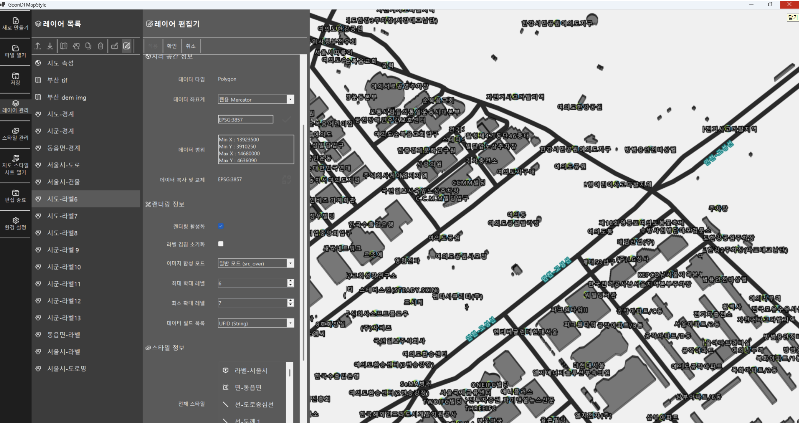
Task: Click the layer icon of 시도-경계 row
Action: 38,114
